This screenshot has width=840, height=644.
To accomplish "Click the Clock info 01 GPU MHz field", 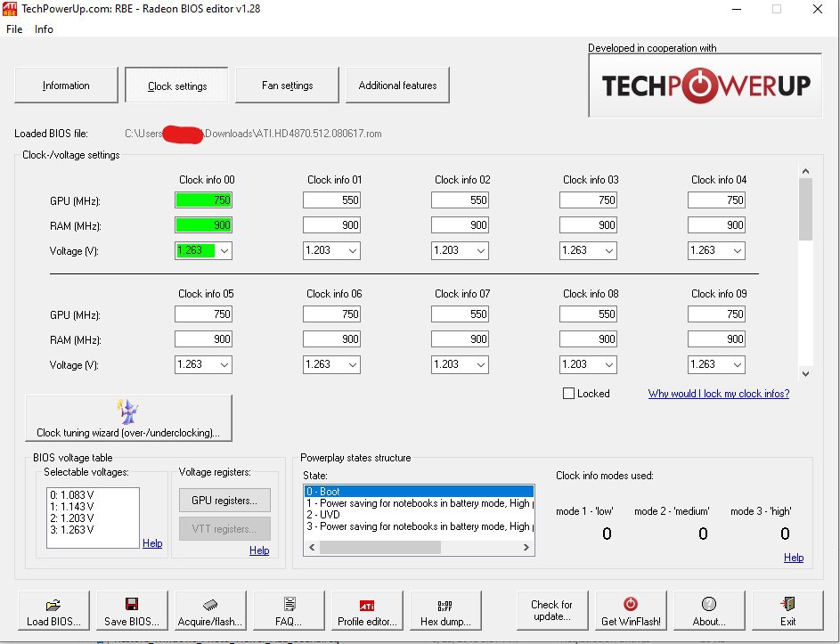I will coord(331,200).
